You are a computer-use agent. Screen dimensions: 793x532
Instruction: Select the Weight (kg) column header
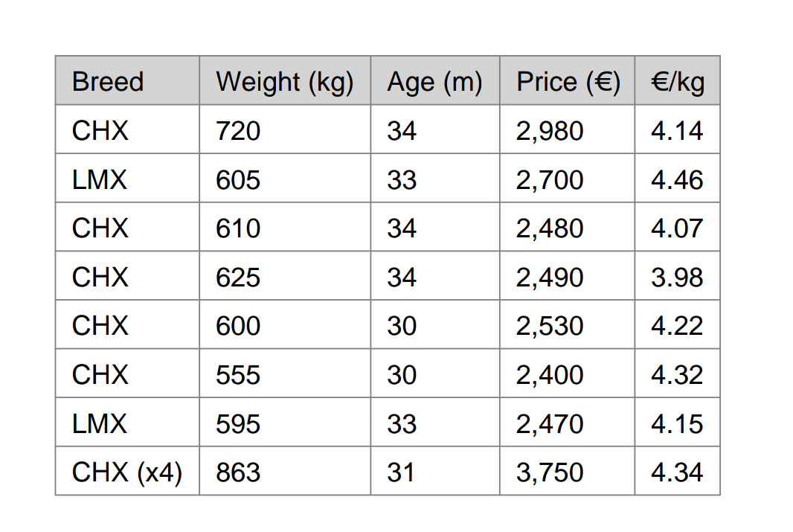285,81
